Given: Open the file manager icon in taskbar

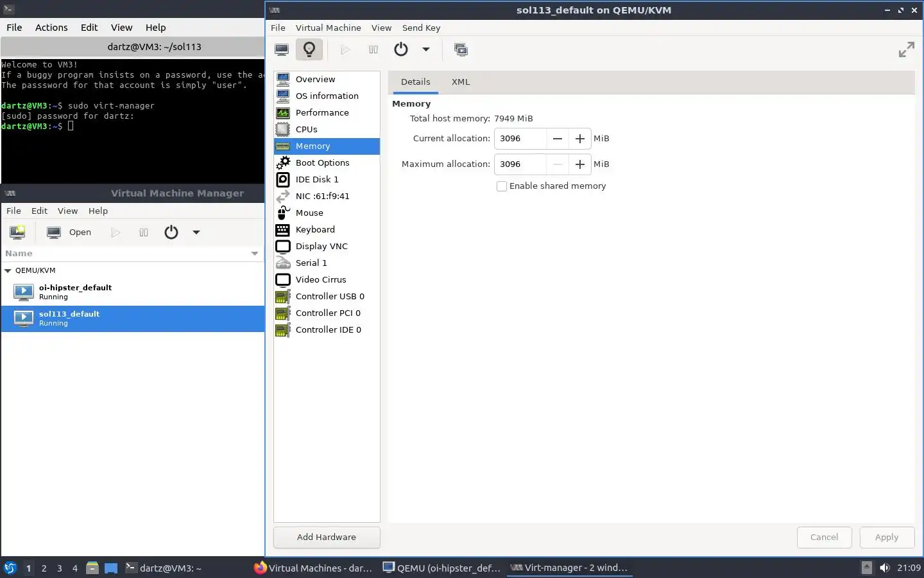Looking at the screenshot, I should [x=92, y=568].
